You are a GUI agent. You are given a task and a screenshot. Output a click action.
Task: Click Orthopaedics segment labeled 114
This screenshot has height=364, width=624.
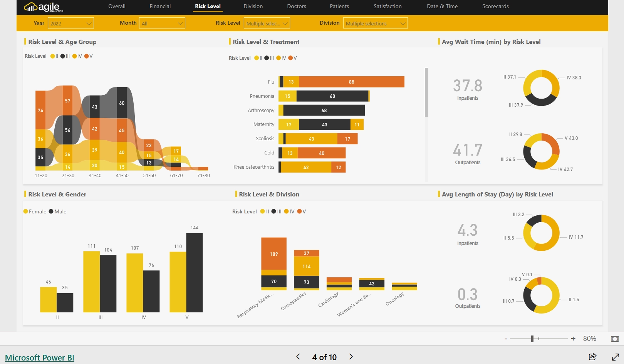(x=307, y=266)
